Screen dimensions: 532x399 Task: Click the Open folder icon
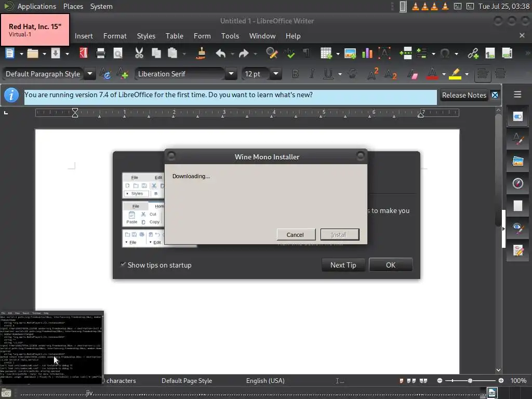[x=33, y=54]
